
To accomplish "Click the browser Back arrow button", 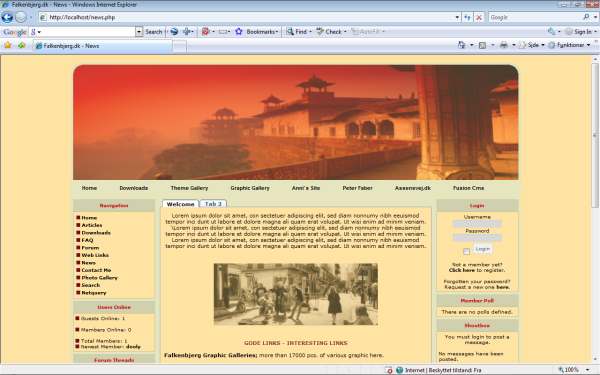I will pos(7,17).
